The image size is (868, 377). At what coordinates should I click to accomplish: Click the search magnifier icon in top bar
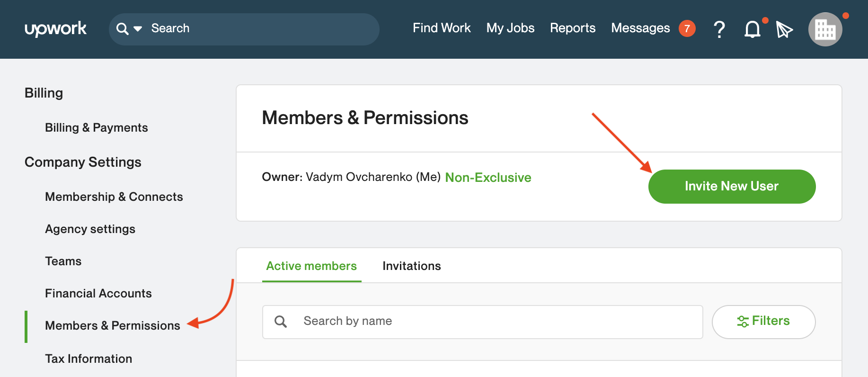(122, 29)
